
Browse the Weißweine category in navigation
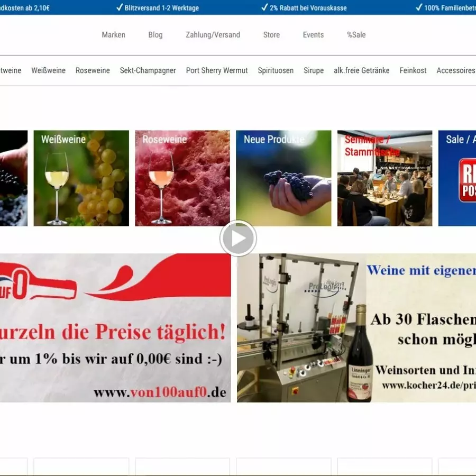point(48,70)
